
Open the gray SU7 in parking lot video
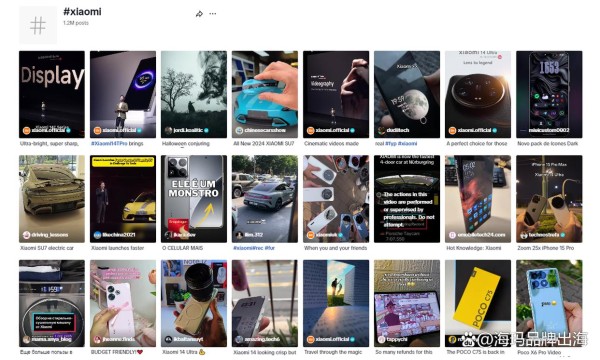coord(265,199)
